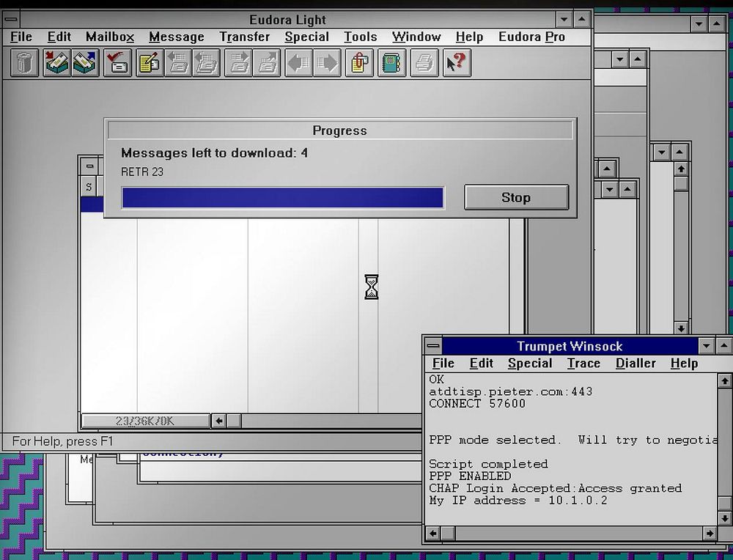Open Eudora's Edit menu

59,37
